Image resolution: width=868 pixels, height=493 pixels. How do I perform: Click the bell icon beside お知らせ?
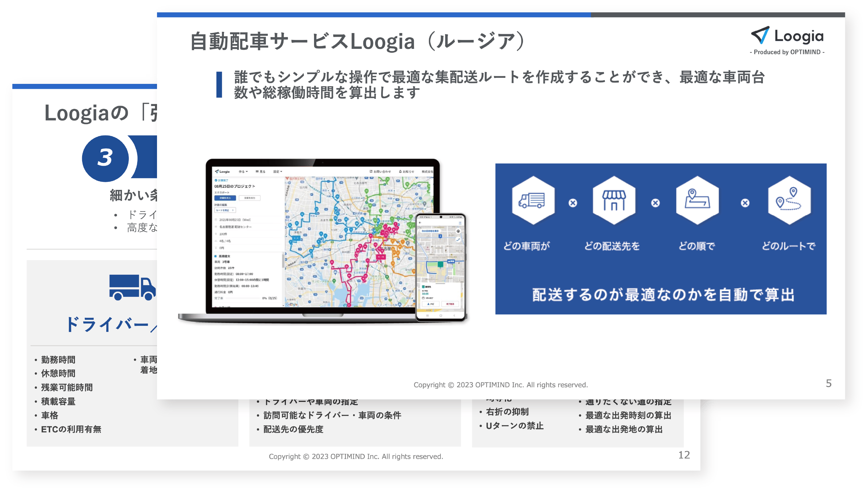400,172
